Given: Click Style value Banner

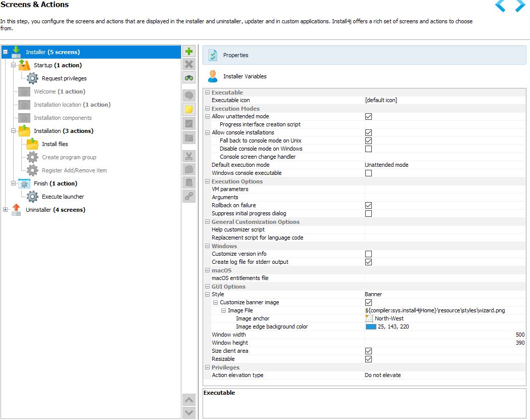Looking at the screenshot, I should tap(373, 294).
